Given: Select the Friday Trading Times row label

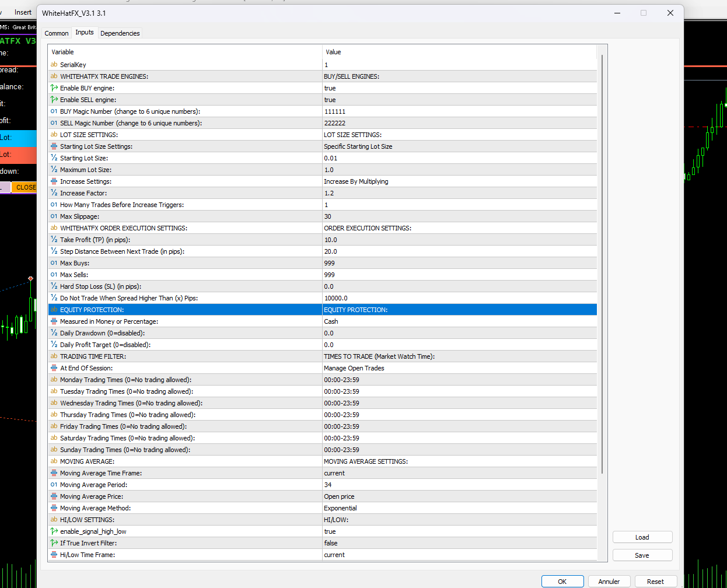Looking at the screenshot, I should 123,426.
